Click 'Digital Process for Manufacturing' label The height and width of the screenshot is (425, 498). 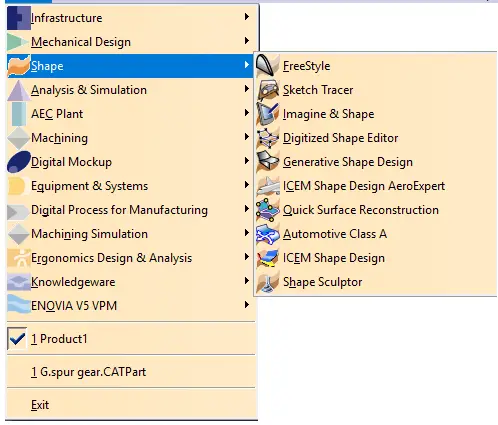(x=119, y=210)
